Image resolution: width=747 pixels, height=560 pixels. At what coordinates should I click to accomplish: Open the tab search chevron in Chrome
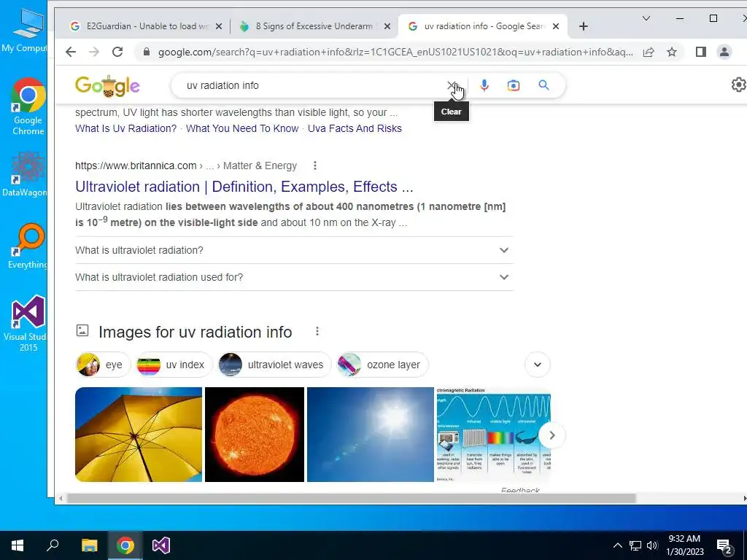pyautogui.click(x=646, y=18)
